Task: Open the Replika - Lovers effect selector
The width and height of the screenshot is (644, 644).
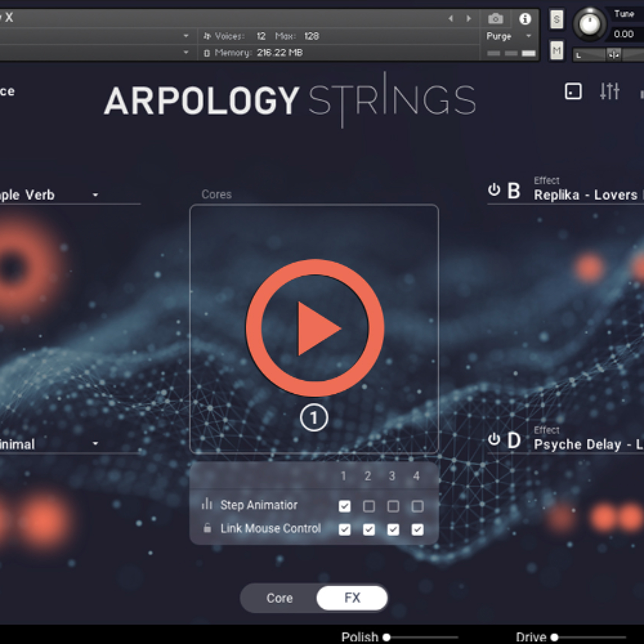Action: 588,195
